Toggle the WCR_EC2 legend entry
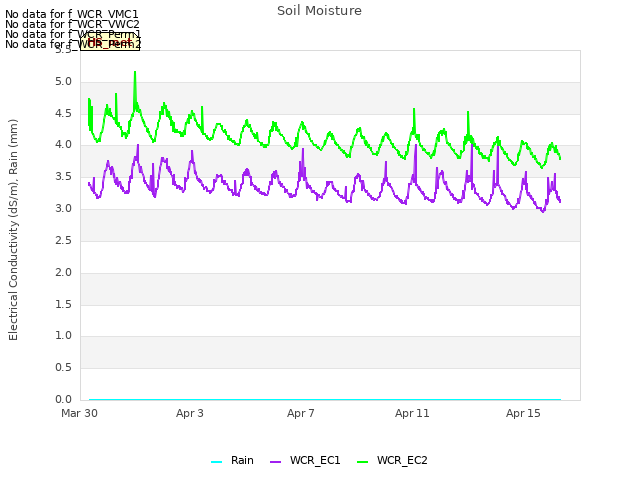The image size is (640, 480). pyautogui.click(x=392, y=461)
